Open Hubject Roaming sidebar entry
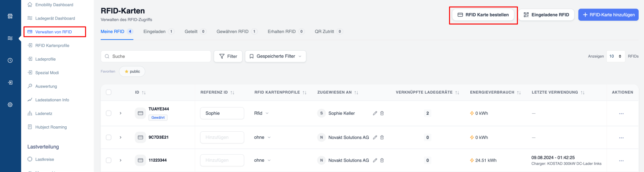644x172 pixels. 47,127
